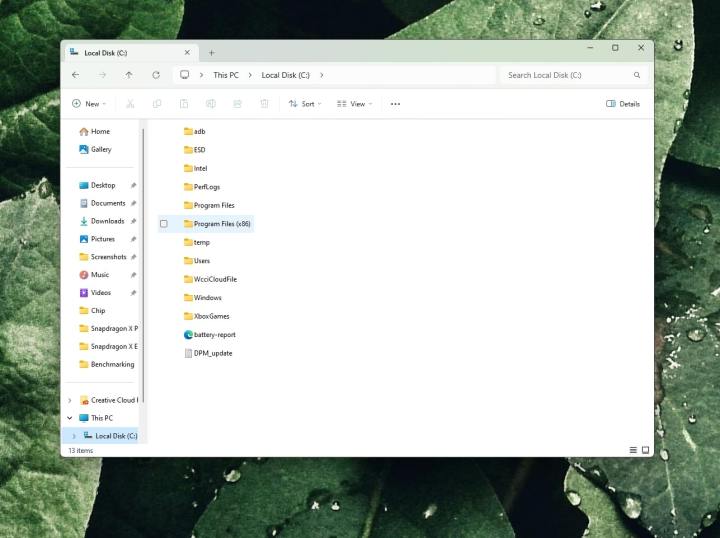The height and width of the screenshot is (538, 720).
Task: Open the battery-report file
Action: (x=214, y=335)
